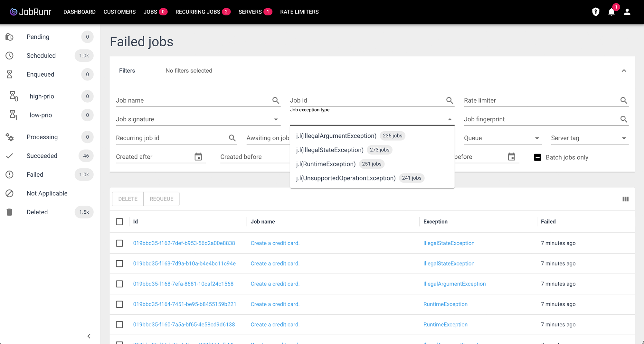Toggle the Batch jobs only checkbox
Viewport: 644px width, 344px height.
click(537, 157)
